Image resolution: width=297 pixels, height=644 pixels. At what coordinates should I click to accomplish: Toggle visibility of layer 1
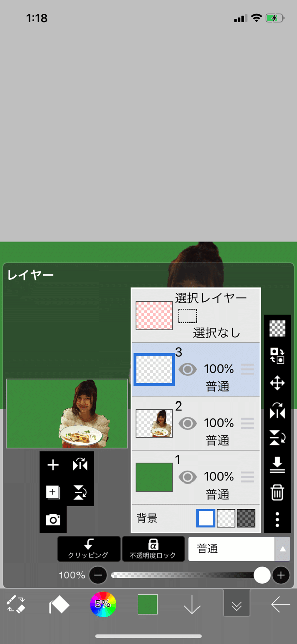[188, 477]
